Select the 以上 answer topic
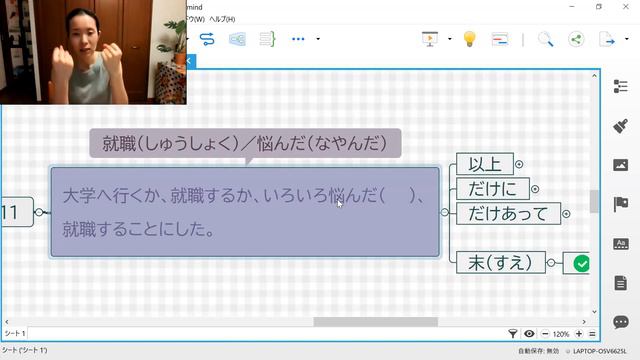640x360 pixels. (x=485, y=164)
